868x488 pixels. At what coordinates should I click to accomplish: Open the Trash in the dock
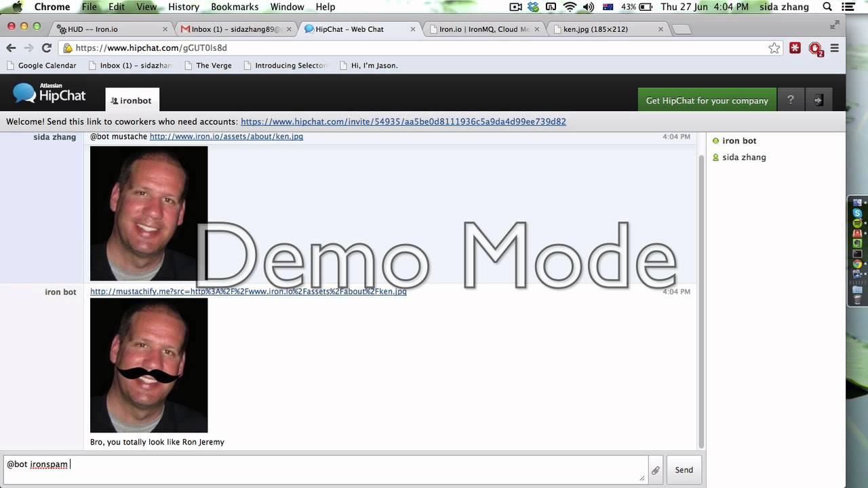point(857,299)
